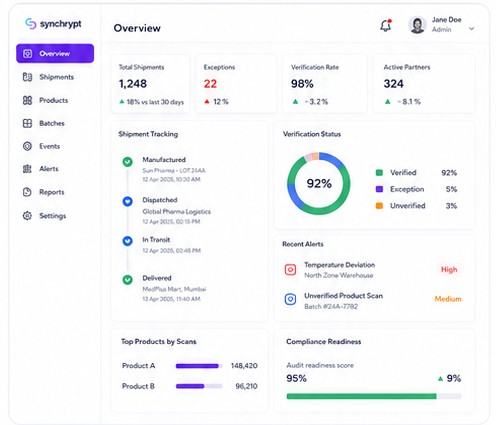Click the Delivered green check icon
The image size is (496, 425).
coord(127,280)
